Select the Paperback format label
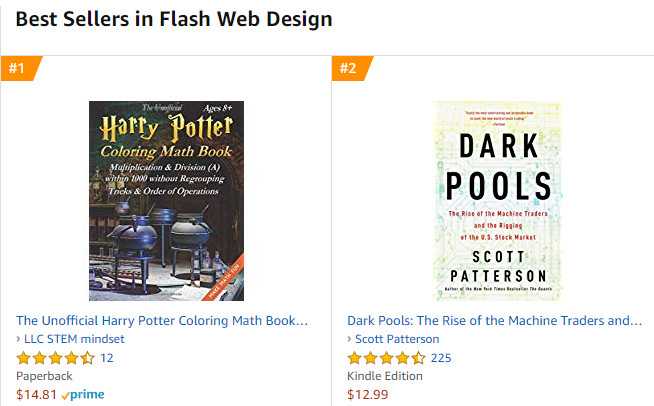 coord(45,375)
